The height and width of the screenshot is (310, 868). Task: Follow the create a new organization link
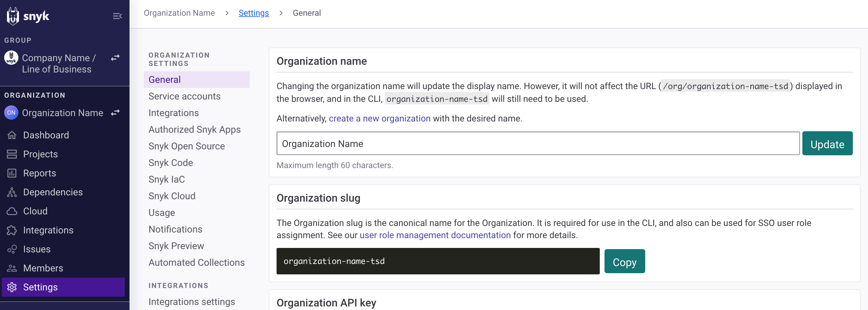coord(379,118)
